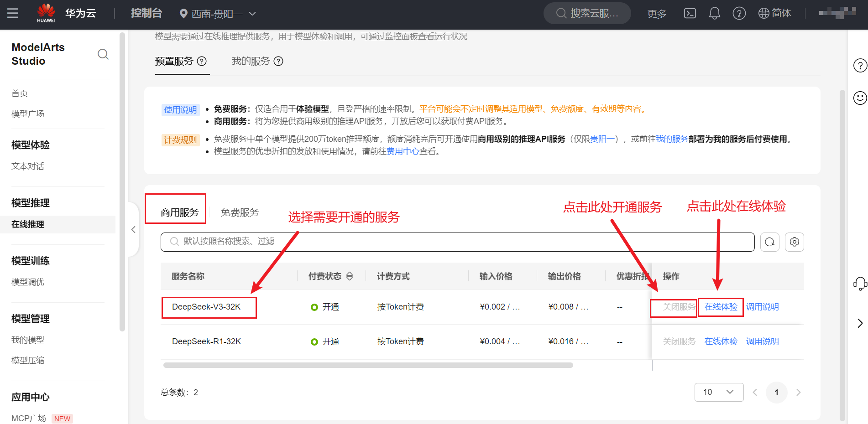Expand the right side panel arrow
868x424 pixels.
(x=860, y=323)
